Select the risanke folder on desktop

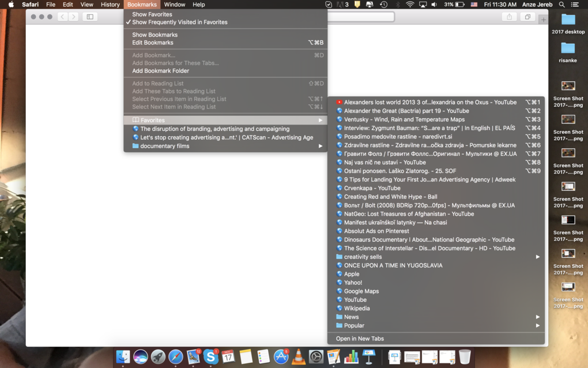[x=568, y=52]
